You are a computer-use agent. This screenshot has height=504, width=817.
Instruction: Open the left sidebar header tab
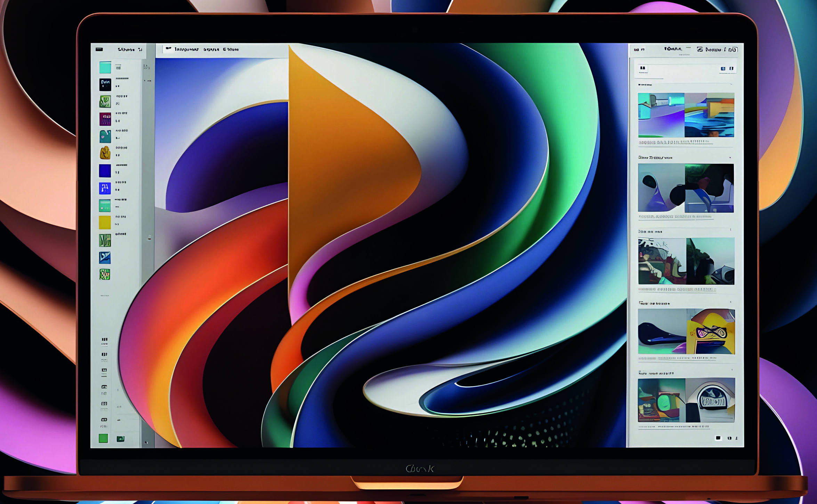pos(129,50)
